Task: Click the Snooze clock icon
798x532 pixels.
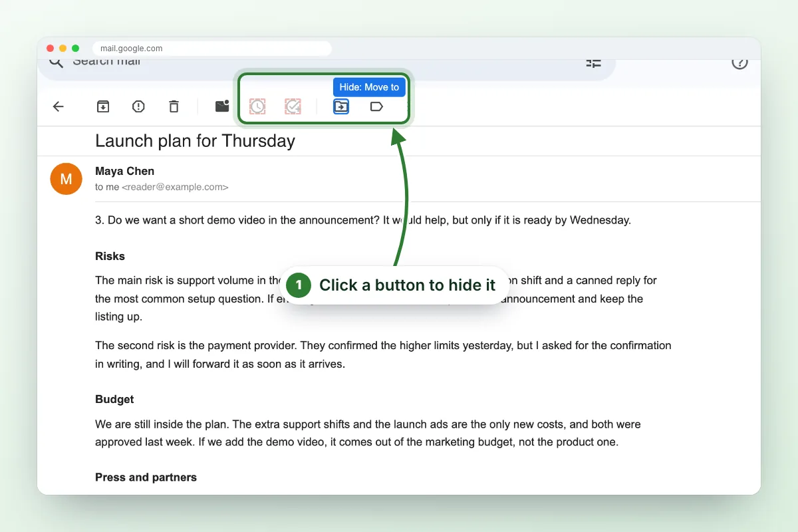Action: tap(257, 106)
